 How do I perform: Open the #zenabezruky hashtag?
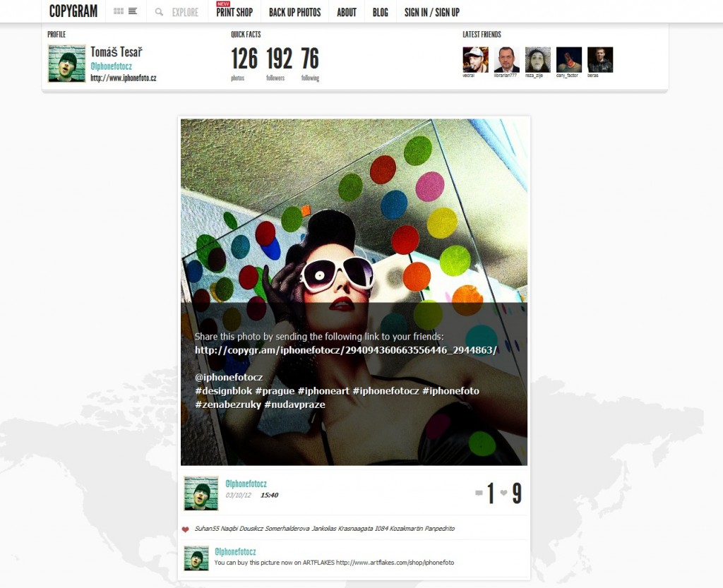click(228, 404)
